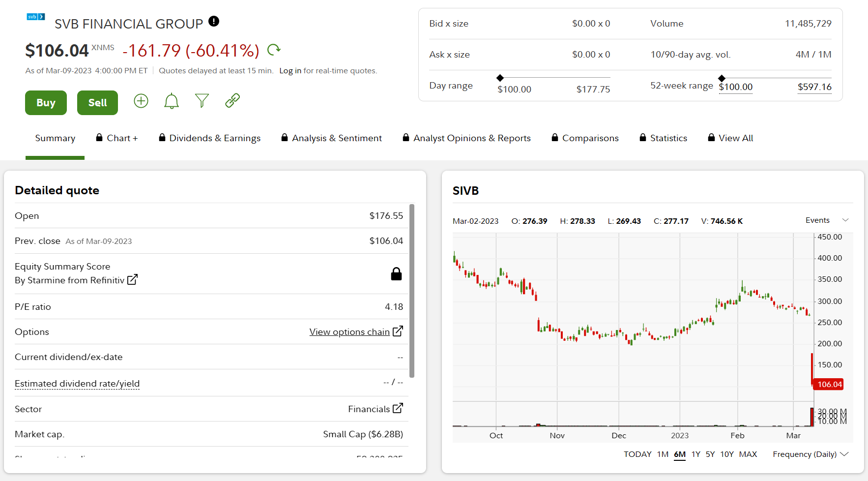Image resolution: width=868 pixels, height=481 pixels.
Task: Open the Frequency (Daily) dropdown
Action: click(x=810, y=454)
